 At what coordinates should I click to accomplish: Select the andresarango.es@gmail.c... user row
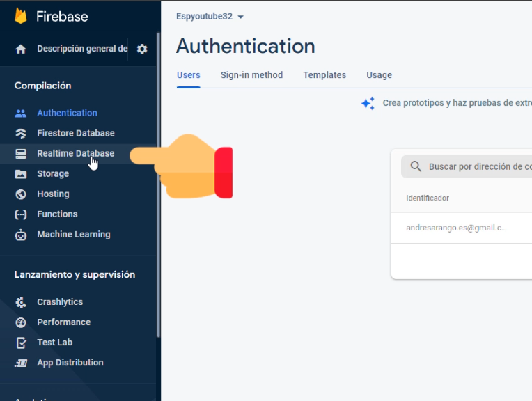462,228
